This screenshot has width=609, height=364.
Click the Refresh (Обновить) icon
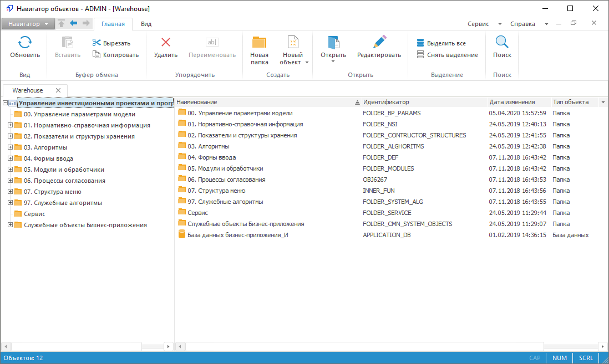[x=25, y=43]
